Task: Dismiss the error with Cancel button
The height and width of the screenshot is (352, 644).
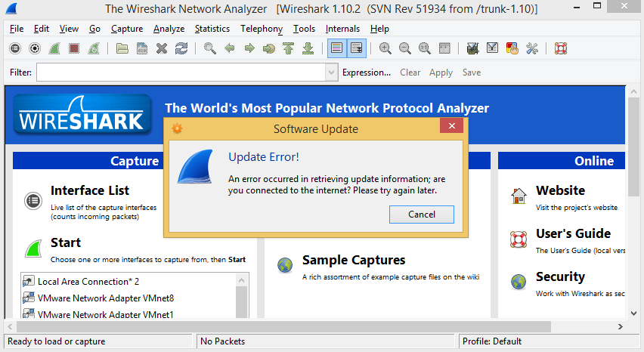Action: [421, 215]
